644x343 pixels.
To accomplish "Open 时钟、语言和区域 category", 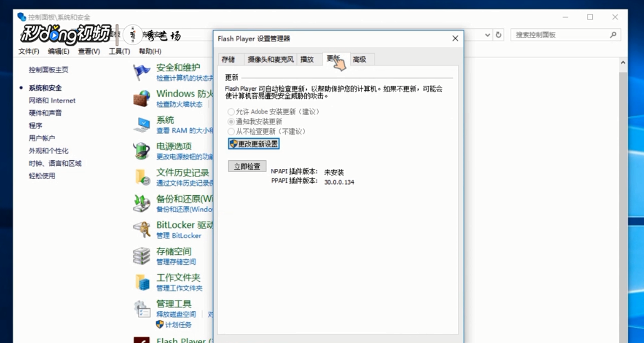I will pyautogui.click(x=55, y=163).
